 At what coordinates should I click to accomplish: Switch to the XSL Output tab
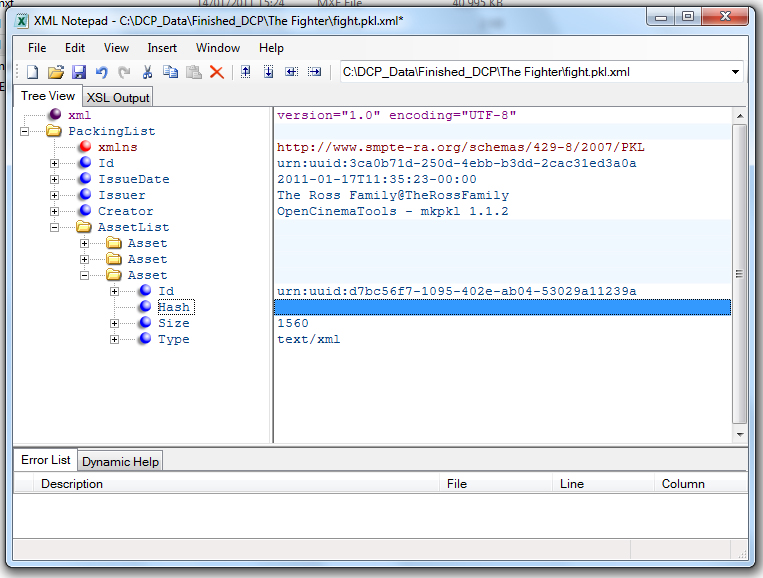point(118,98)
